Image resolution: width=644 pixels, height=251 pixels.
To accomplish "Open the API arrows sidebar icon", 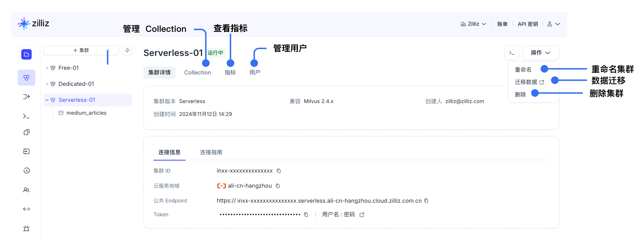I will [26, 209].
